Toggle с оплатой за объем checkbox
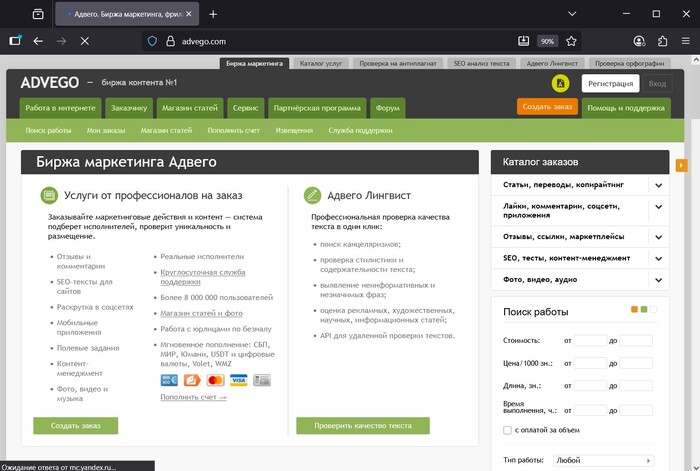Viewport: 700px width, 471px height. click(x=507, y=430)
